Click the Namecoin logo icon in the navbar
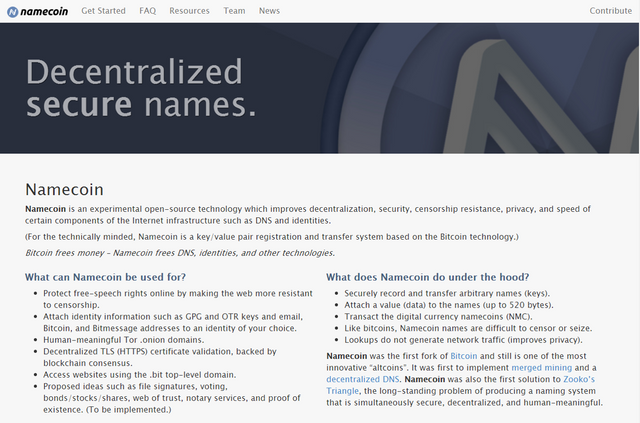The width and height of the screenshot is (640, 423). [x=13, y=11]
